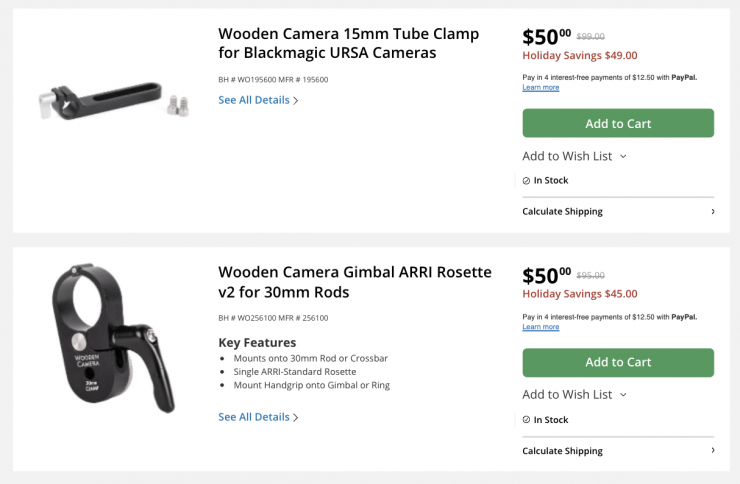Open Gimbal ARRI Rosette v2 product title

click(x=355, y=282)
